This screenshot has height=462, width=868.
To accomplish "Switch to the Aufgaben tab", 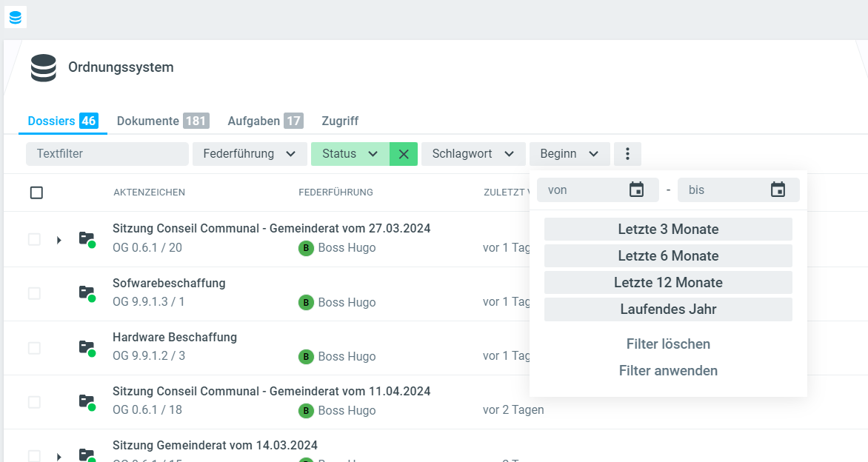I will pos(264,121).
